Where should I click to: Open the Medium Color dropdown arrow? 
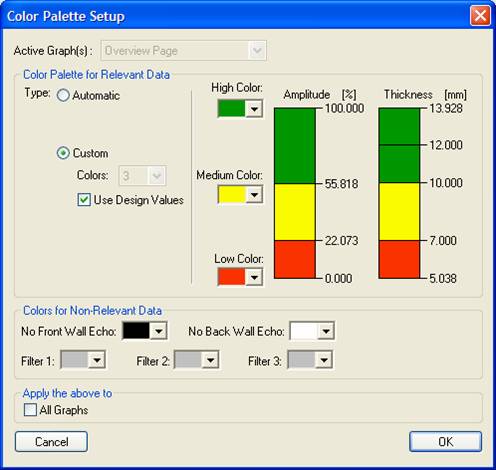click(x=254, y=194)
